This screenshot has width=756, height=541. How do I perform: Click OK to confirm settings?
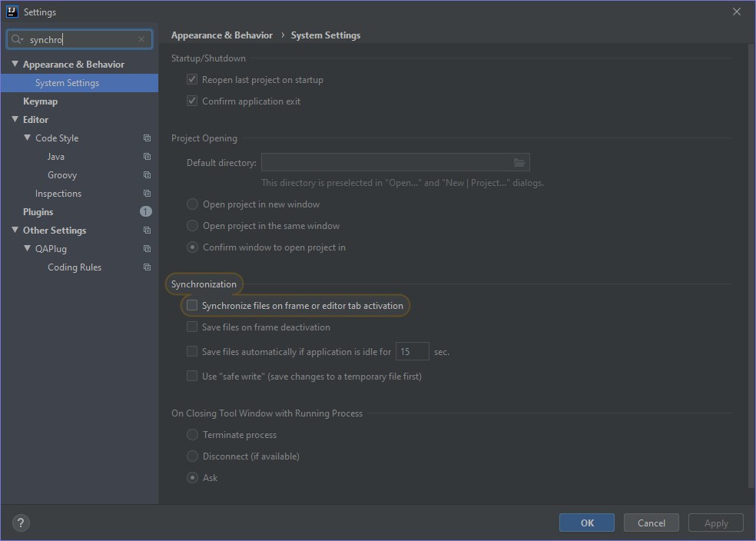587,523
